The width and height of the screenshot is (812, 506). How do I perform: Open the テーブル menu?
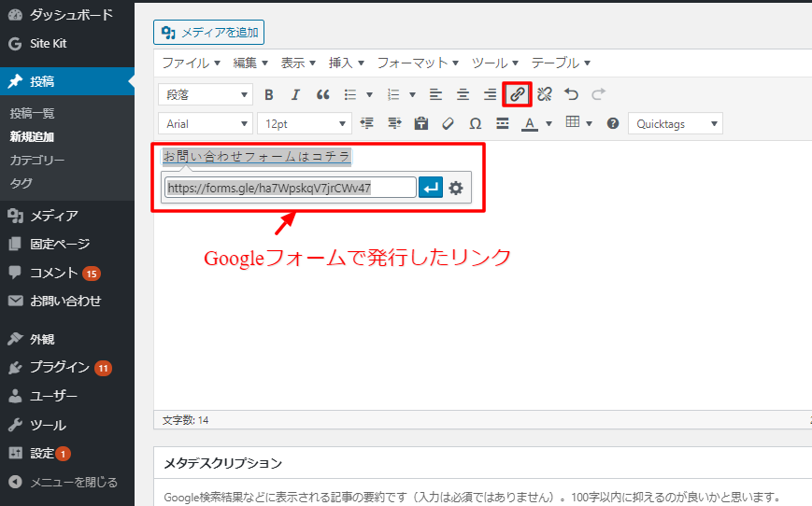click(561, 63)
